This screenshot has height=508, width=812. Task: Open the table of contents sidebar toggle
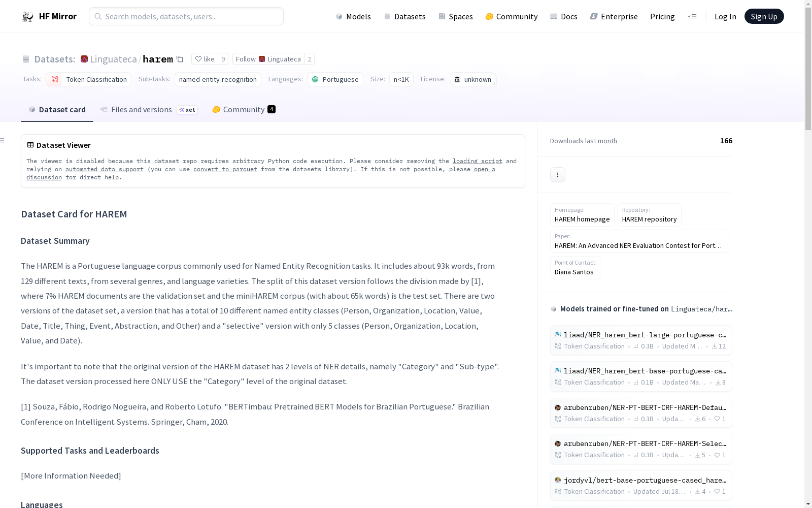coord(3,140)
